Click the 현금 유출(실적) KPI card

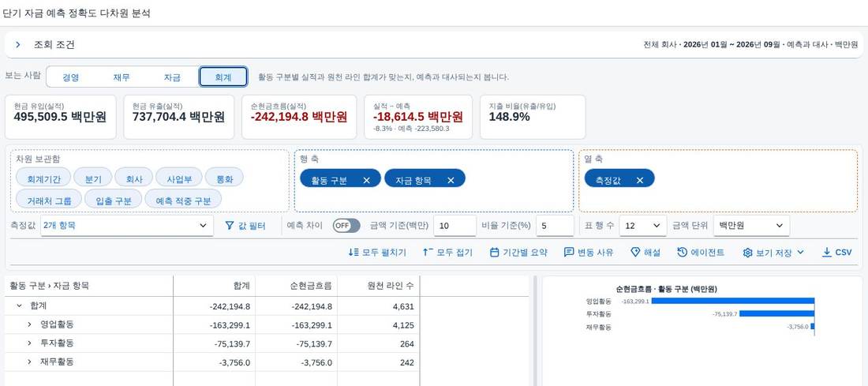point(179,117)
